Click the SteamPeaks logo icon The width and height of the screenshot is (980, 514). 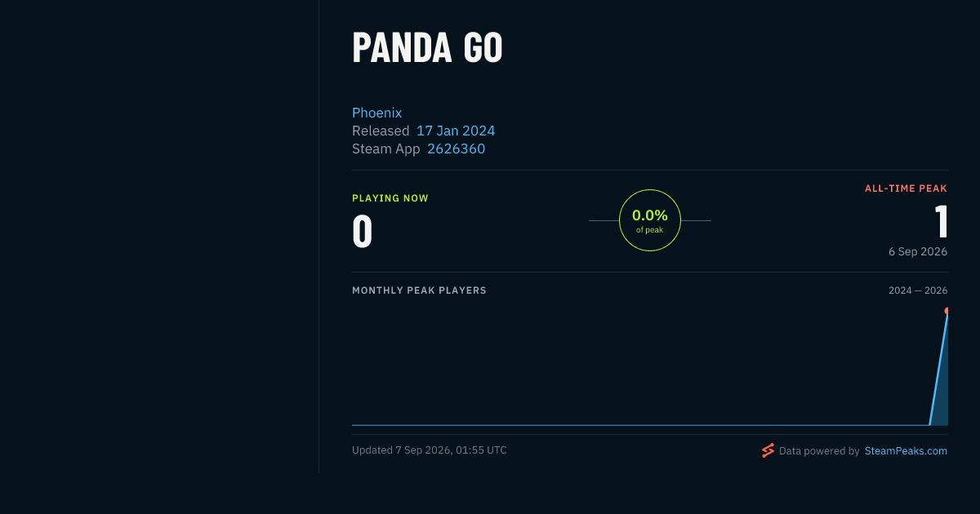(768, 450)
